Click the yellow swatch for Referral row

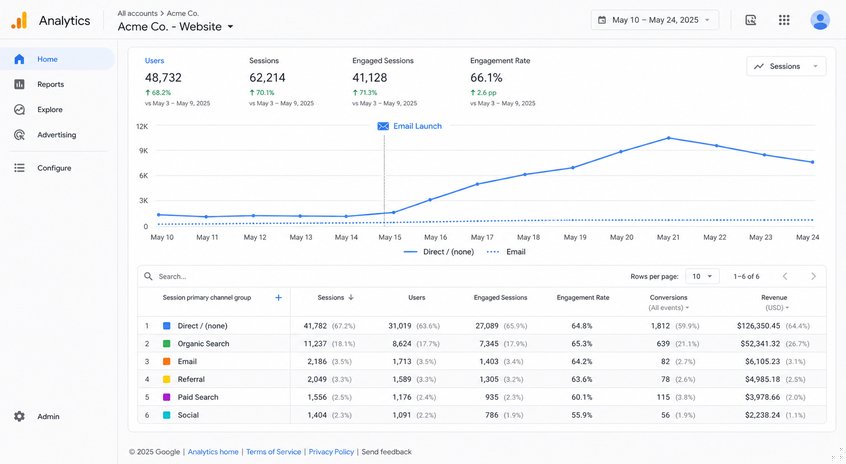tap(167, 379)
